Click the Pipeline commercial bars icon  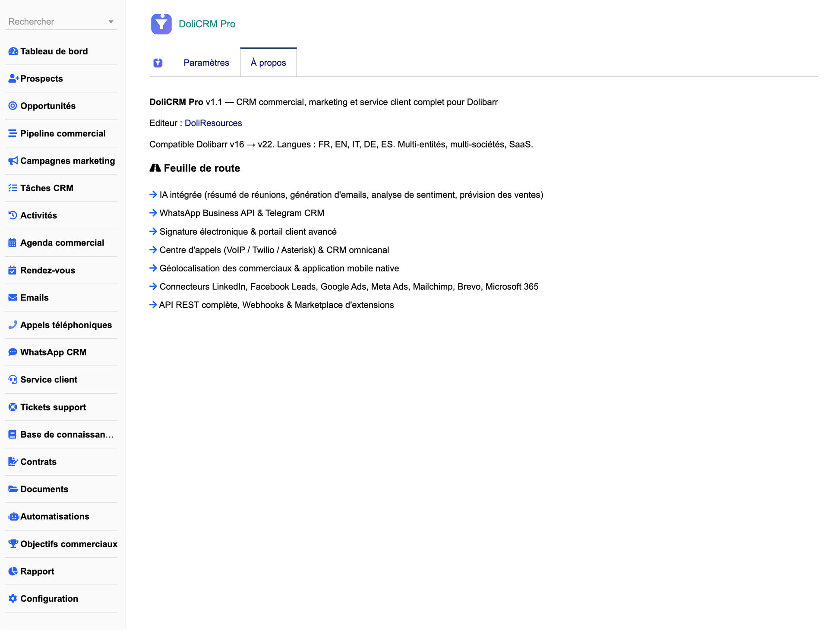coord(13,133)
